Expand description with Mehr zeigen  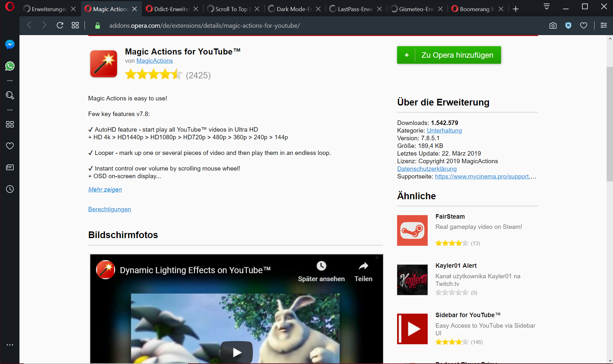click(105, 189)
